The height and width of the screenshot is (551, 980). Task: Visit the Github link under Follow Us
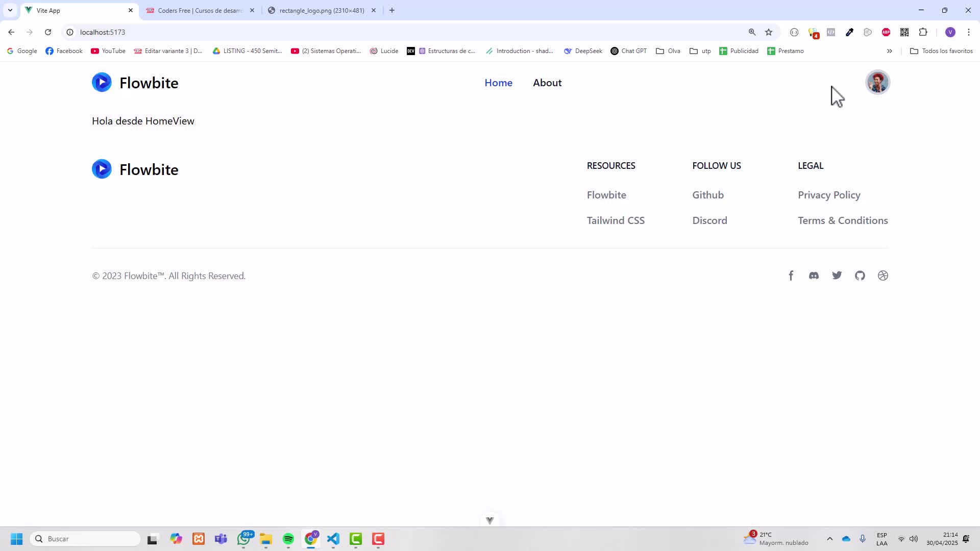(x=708, y=195)
